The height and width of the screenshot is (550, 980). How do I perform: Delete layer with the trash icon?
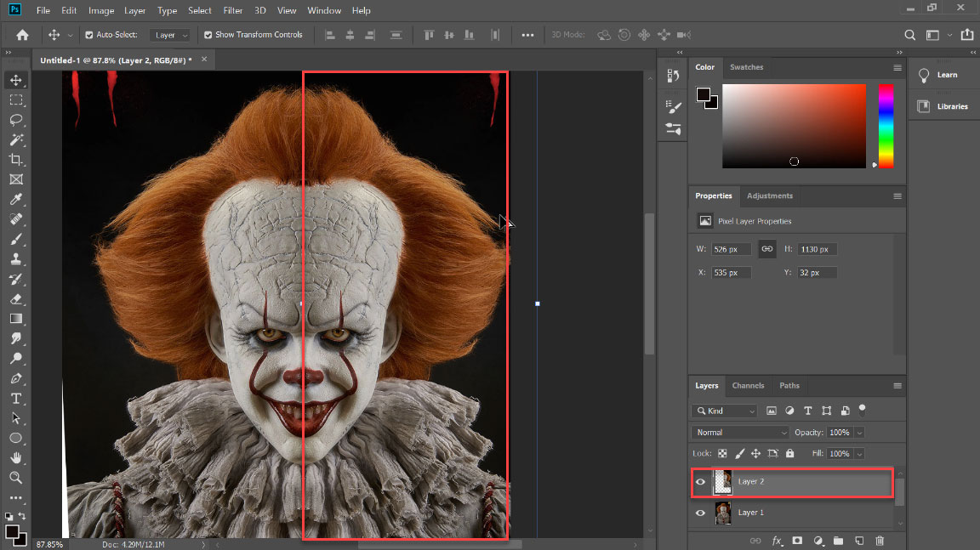point(880,541)
